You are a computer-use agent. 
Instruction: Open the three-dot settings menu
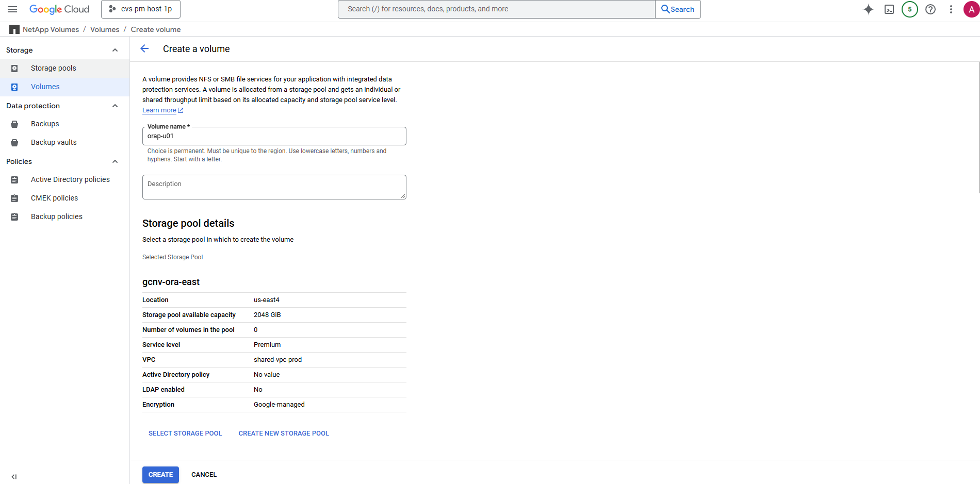951,9
